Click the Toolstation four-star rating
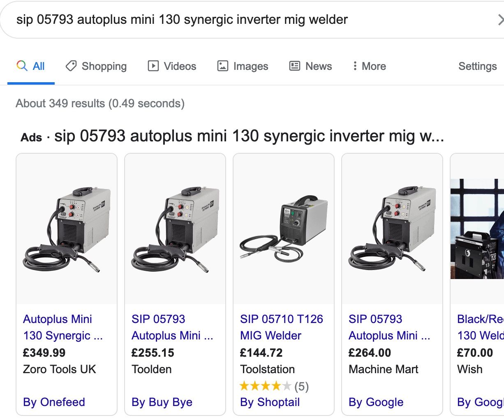This screenshot has width=504, height=420. pyautogui.click(x=265, y=386)
